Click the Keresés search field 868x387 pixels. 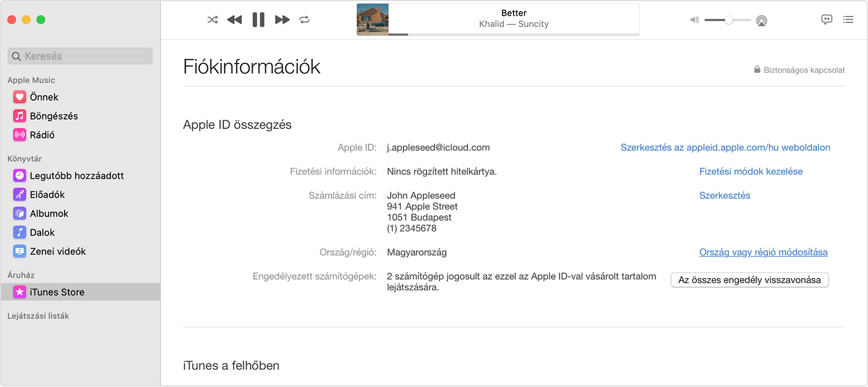(x=80, y=56)
